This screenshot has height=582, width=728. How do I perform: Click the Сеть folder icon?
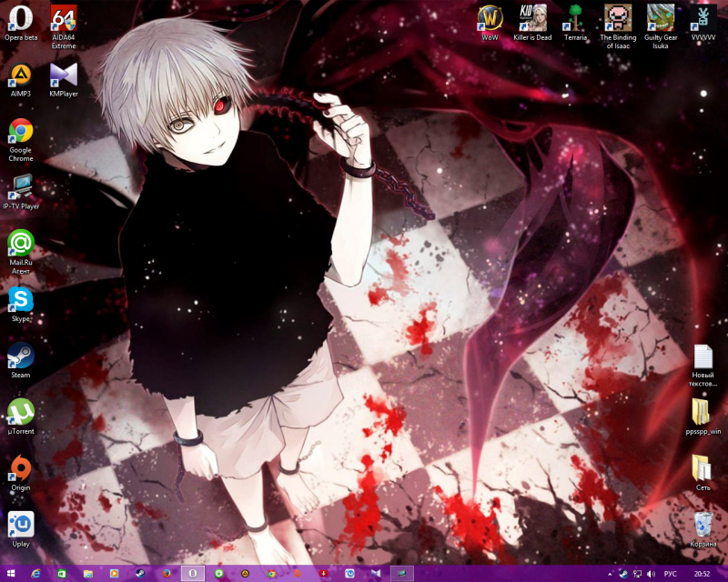(703, 474)
